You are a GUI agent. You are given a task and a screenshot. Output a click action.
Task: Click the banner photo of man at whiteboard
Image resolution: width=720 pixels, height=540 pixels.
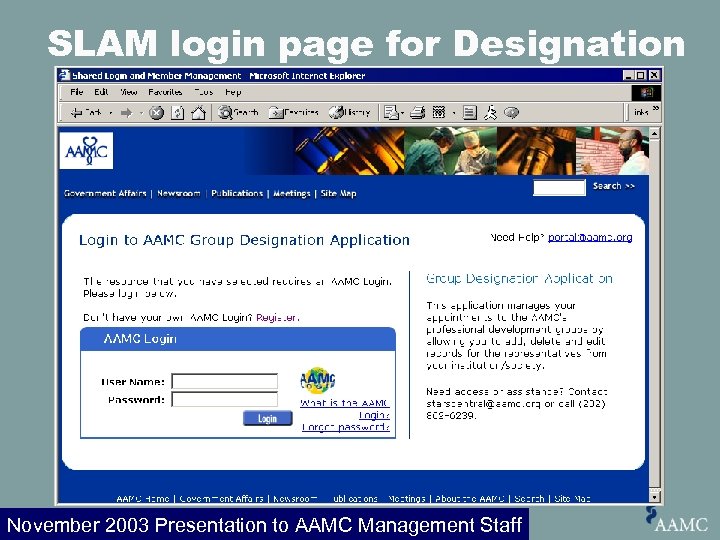coord(612,151)
